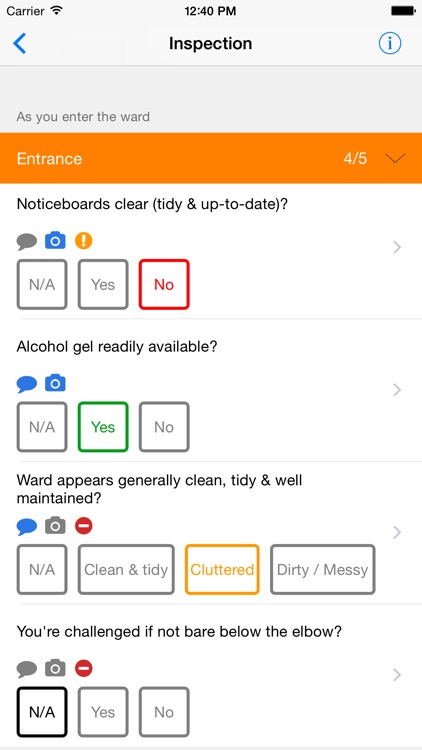Choose the Clean & tidy option
Image resolution: width=422 pixels, height=750 pixels.
tap(126, 569)
